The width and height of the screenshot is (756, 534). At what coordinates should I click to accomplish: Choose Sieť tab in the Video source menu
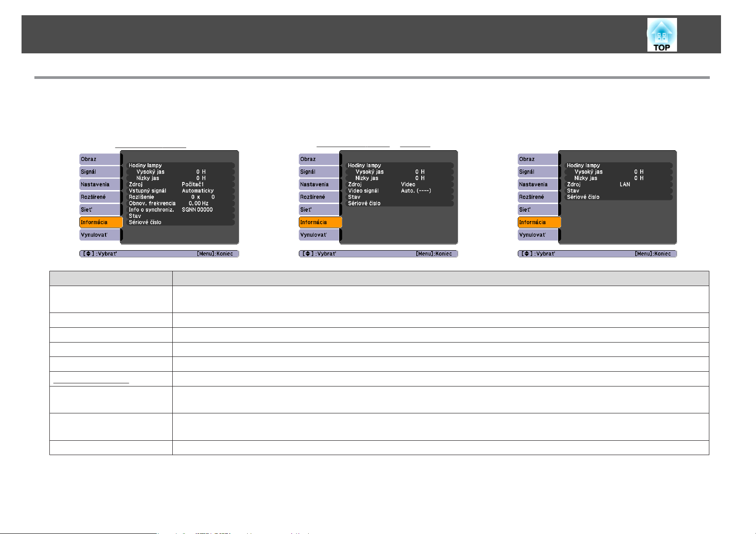319,209
